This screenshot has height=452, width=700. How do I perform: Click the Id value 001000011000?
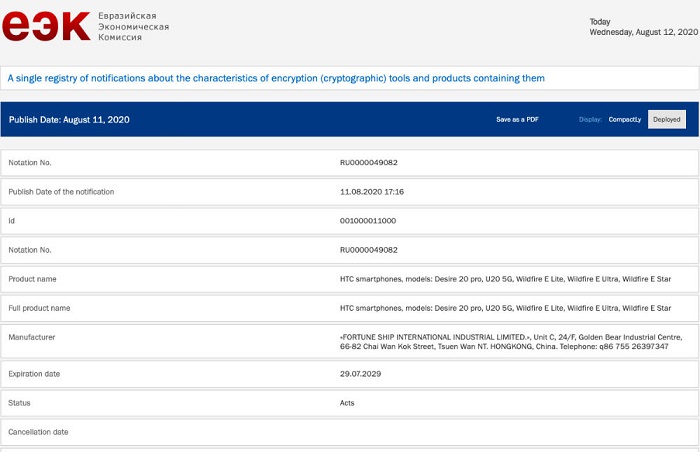pos(368,221)
